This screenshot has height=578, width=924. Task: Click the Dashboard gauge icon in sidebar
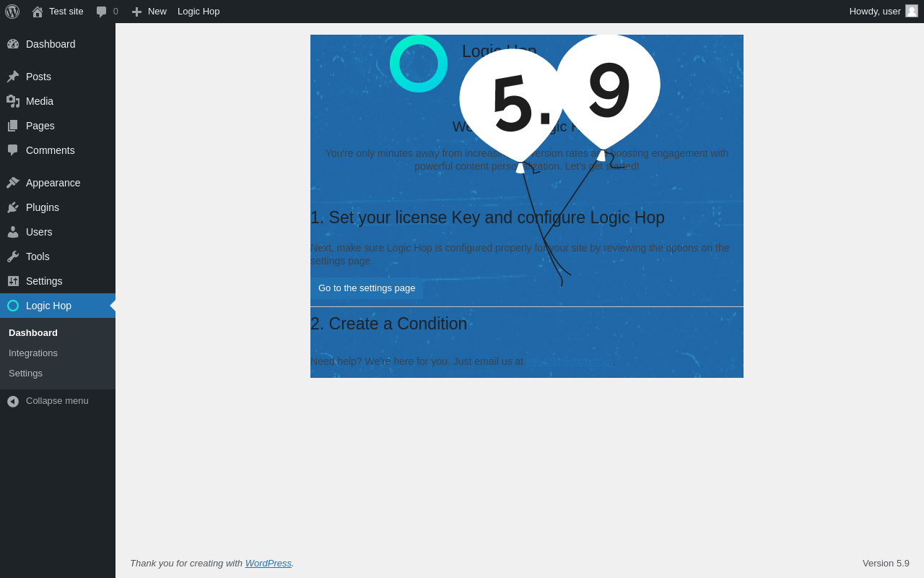(x=13, y=44)
